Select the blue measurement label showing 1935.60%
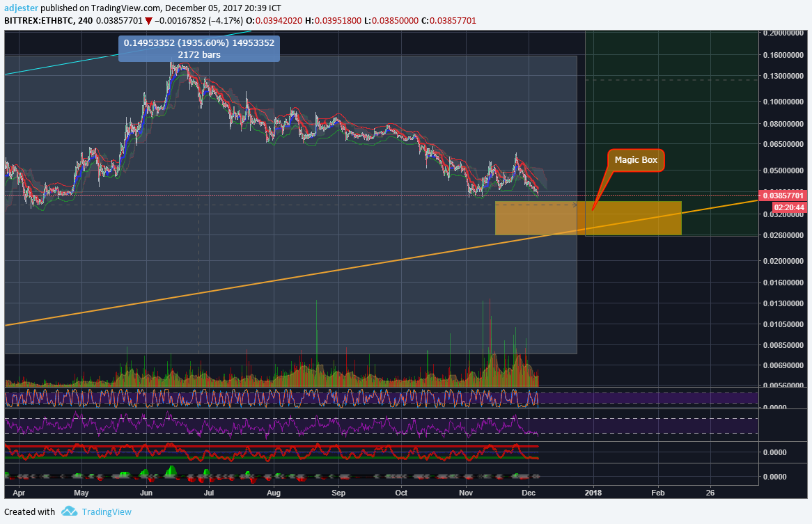Screen dimensions: 812x524 point(199,49)
